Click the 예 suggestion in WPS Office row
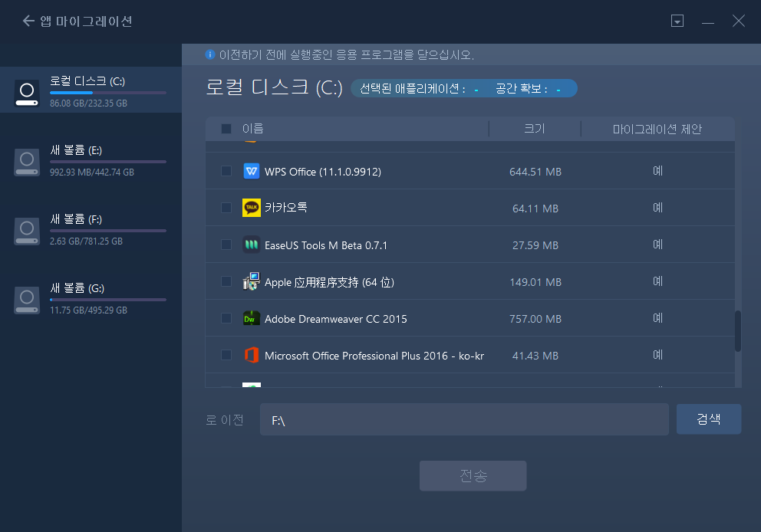 [657, 171]
